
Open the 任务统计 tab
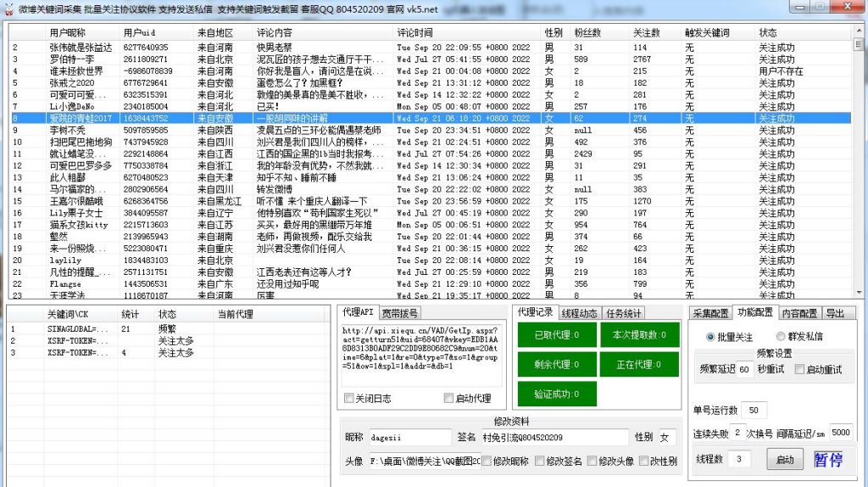(x=624, y=313)
